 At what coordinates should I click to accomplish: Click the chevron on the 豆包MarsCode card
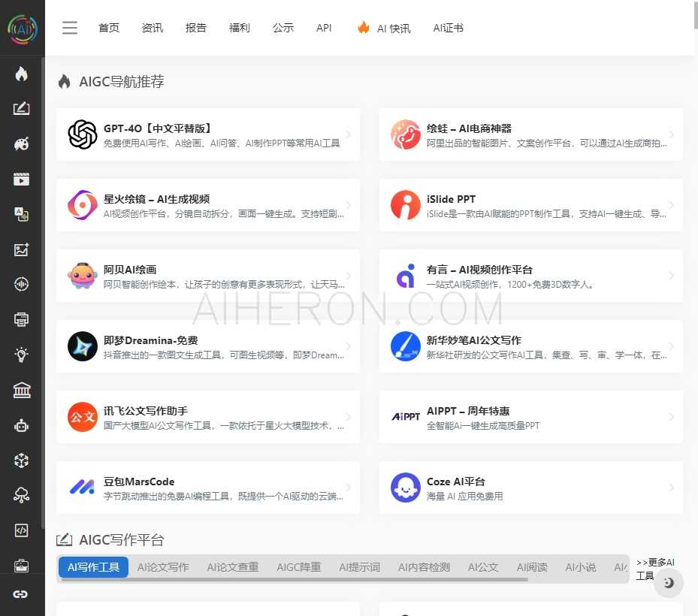(x=349, y=488)
